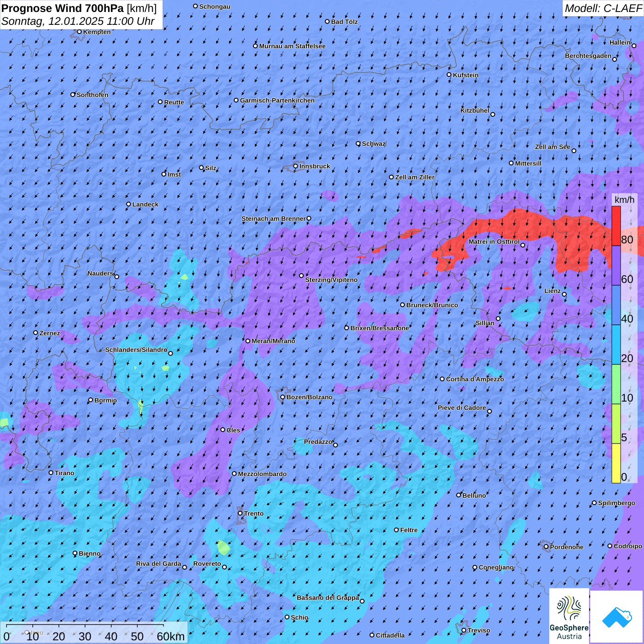This screenshot has width=644, height=644.
Task: Click the 'Modell: C-LAEF' label
Action: [603, 8]
